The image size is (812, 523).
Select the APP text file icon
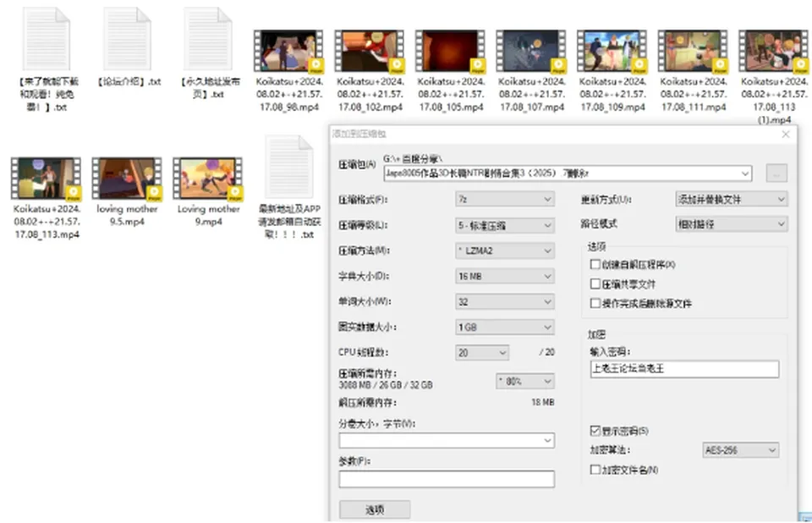(x=289, y=167)
